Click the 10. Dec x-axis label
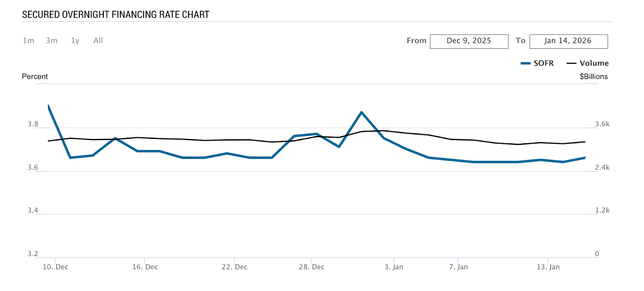Screen dimensions: 644x291 coord(56,267)
